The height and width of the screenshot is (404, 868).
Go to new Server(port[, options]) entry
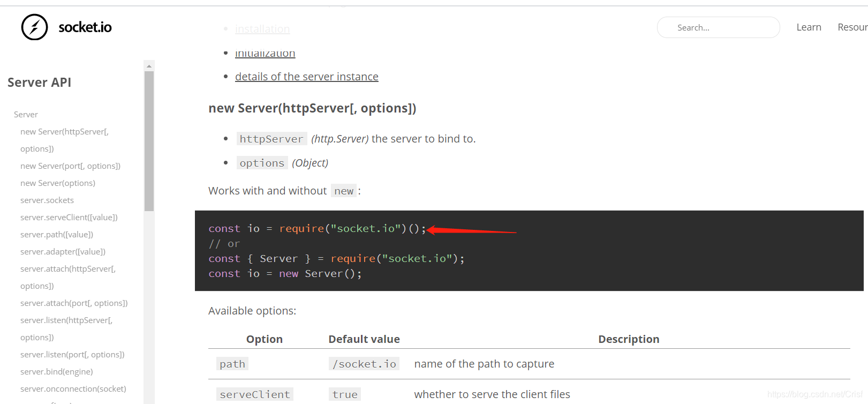point(70,166)
